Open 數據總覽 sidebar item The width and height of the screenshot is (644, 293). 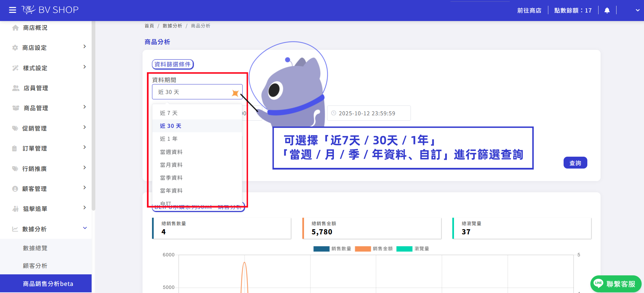(x=46, y=248)
